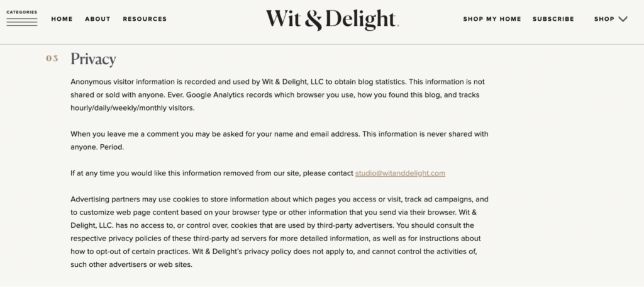Click the sentence starting 'If at any time'
The height and width of the screenshot is (287, 644).
point(212,173)
